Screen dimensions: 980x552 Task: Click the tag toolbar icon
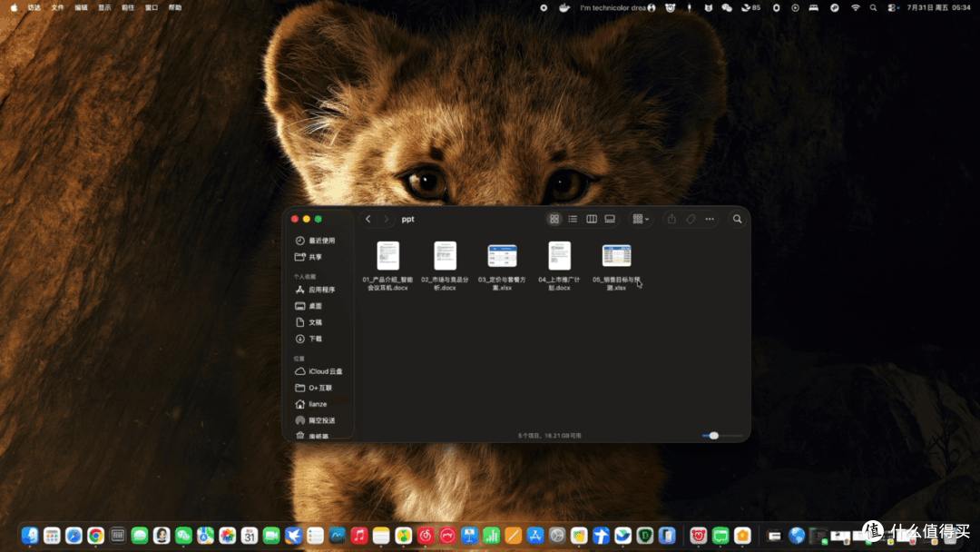tap(691, 219)
